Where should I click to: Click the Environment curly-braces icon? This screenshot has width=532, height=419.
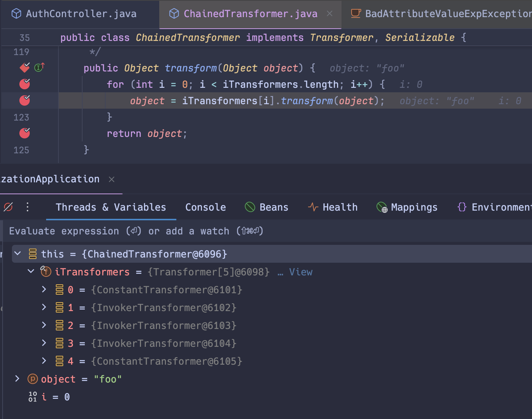pyautogui.click(x=462, y=207)
